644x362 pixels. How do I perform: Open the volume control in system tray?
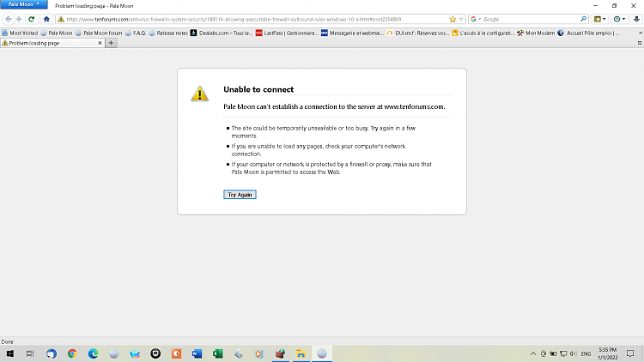pos(574,353)
